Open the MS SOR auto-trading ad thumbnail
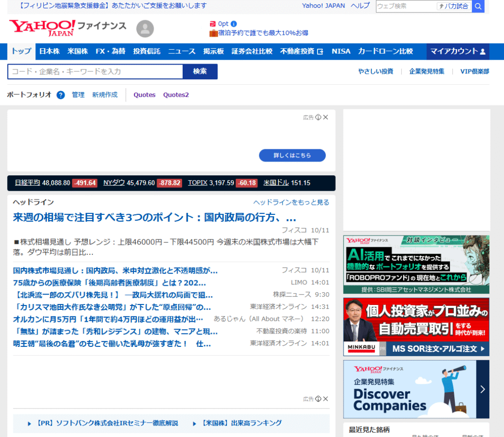 416,327
